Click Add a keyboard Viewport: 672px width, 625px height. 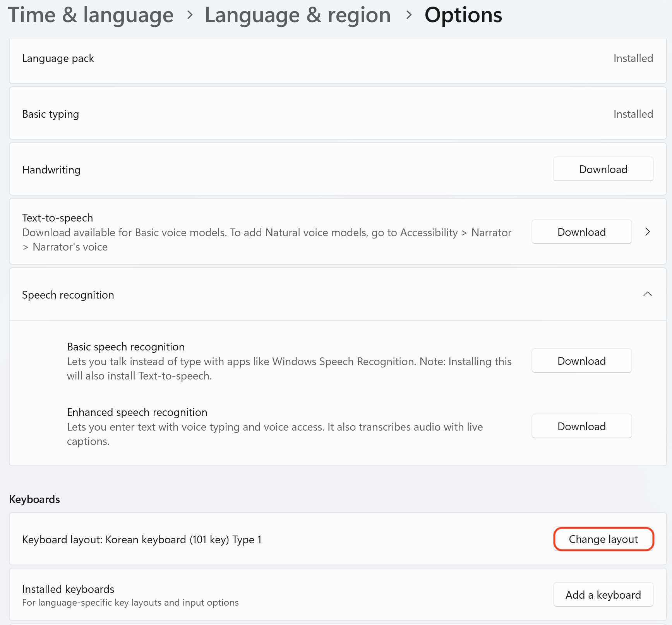(x=603, y=595)
